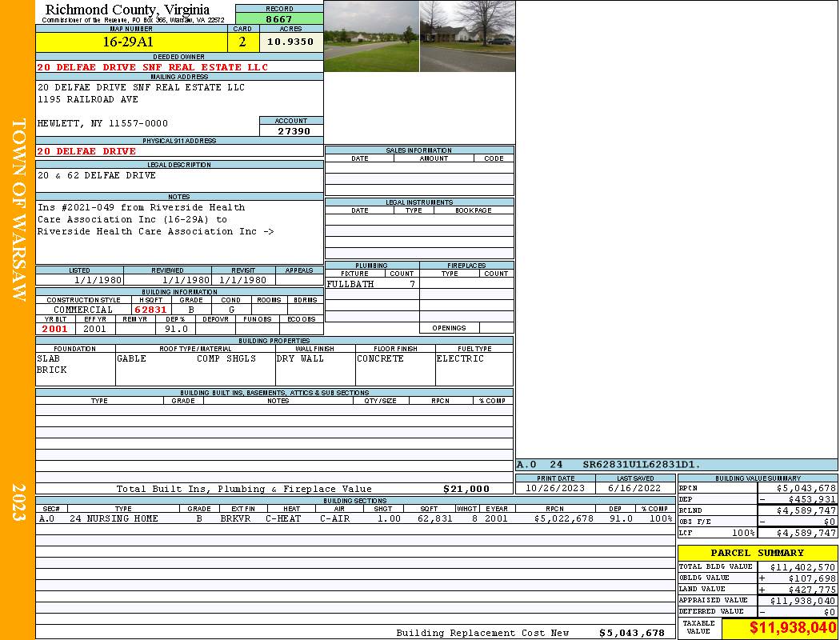Select the deeded owner name in red
Viewport: 840px width, 640px height.
(153, 67)
